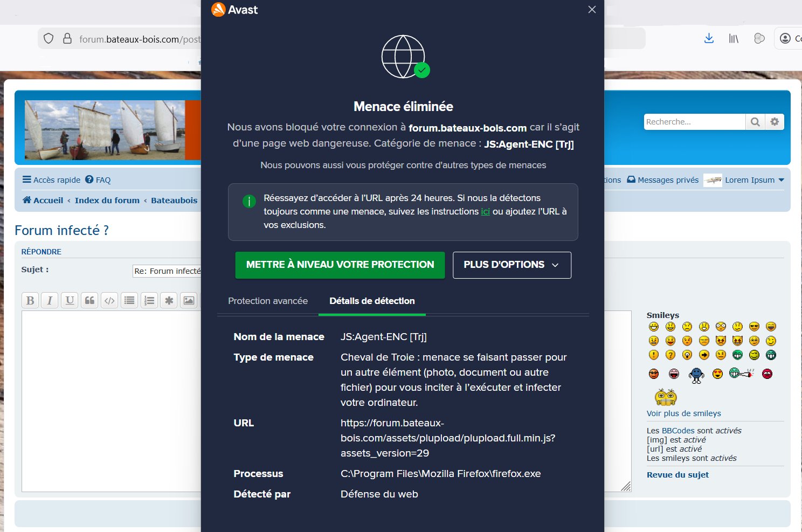
Task: Open the Voir plus de smileys link
Action: click(683, 413)
